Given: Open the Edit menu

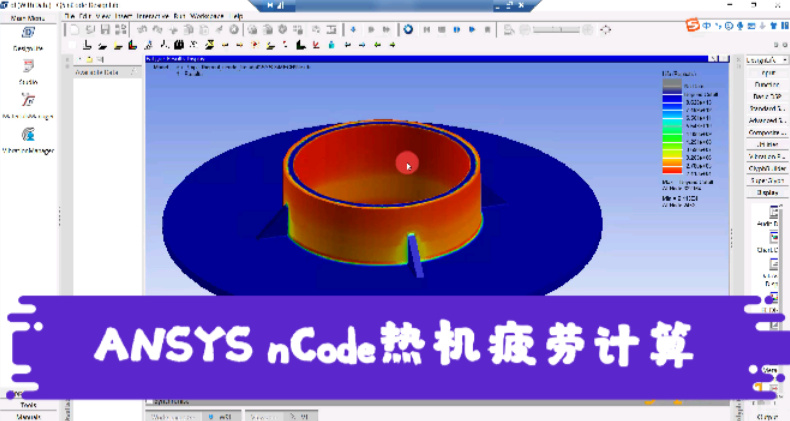Looking at the screenshot, I should (x=85, y=16).
